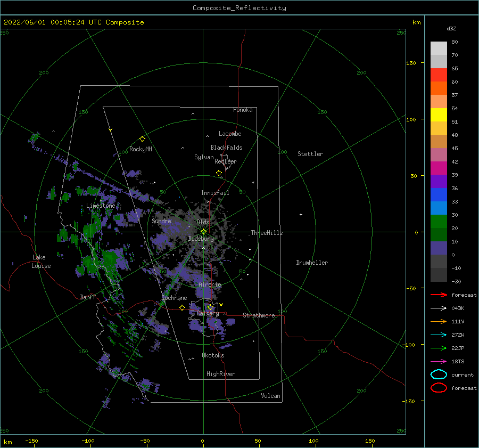This screenshot has width=479, height=448.
Task: Click the yellow 'km' label at top right
Action: click(x=416, y=22)
